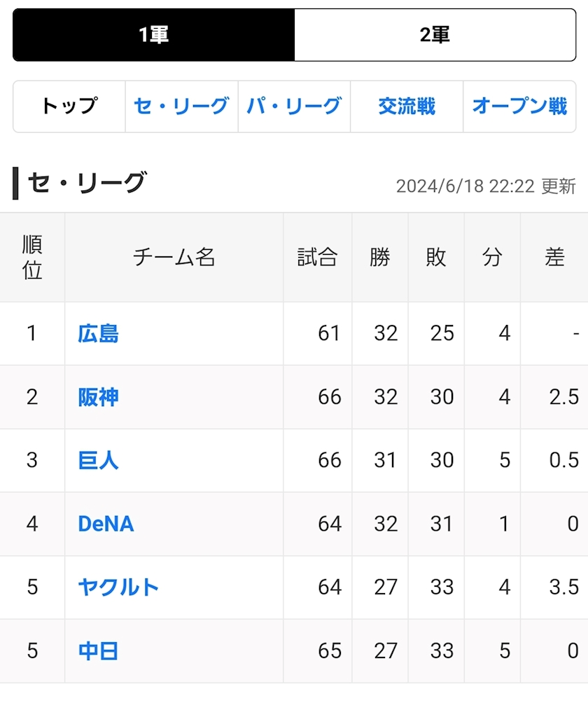Open the 広島 team link
Screen dimensions: 588x703
[99, 333]
